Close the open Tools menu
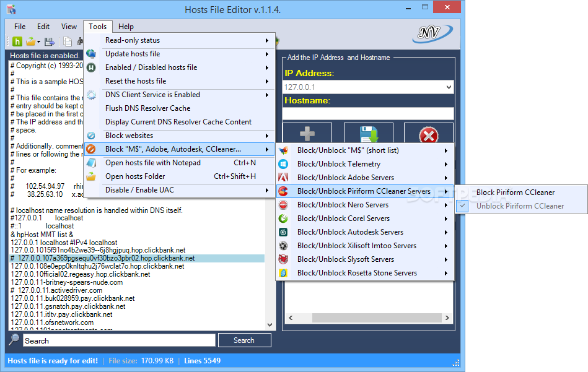Image resolution: width=588 pixels, height=372 pixels. tap(97, 27)
